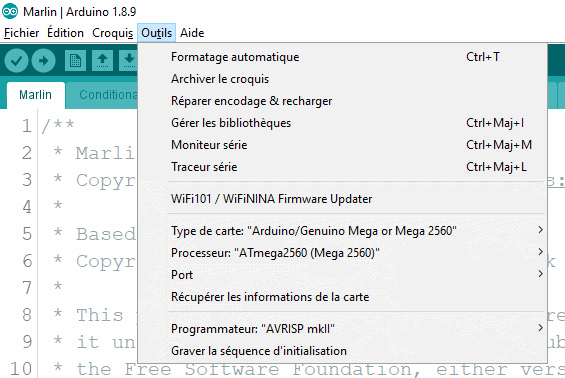565x378 pixels.
Task: Click the Upload arrow icon in toolbar
Action: pos(43,61)
